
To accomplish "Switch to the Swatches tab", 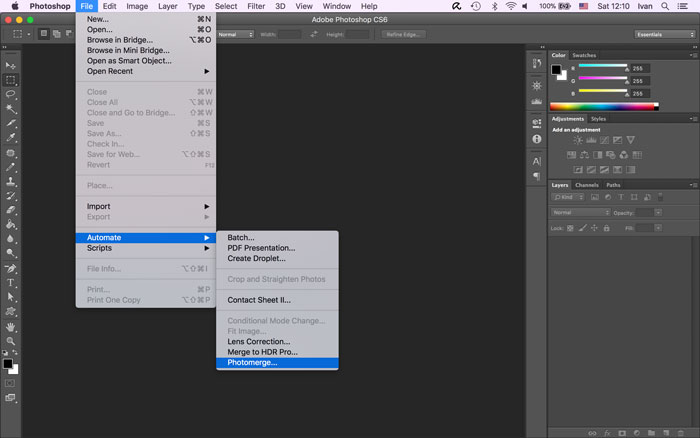I will [x=584, y=55].
